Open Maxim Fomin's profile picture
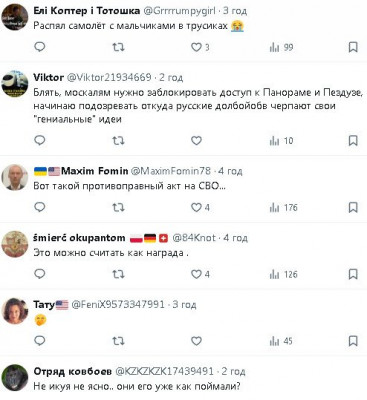This screenshot has height=400, width=367. pos(15,177)
